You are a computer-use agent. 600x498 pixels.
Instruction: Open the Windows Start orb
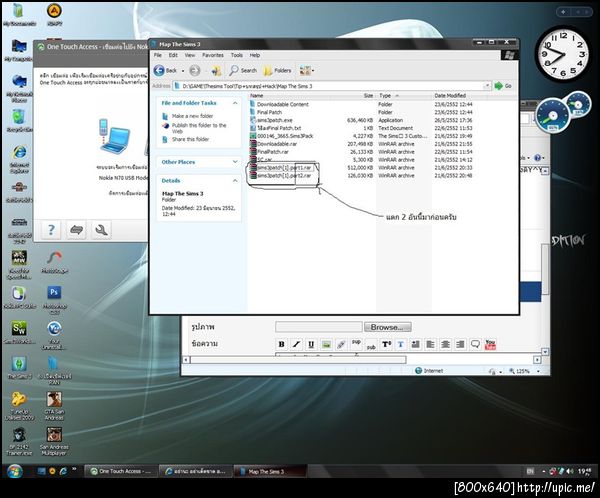(x=15, y=471)
